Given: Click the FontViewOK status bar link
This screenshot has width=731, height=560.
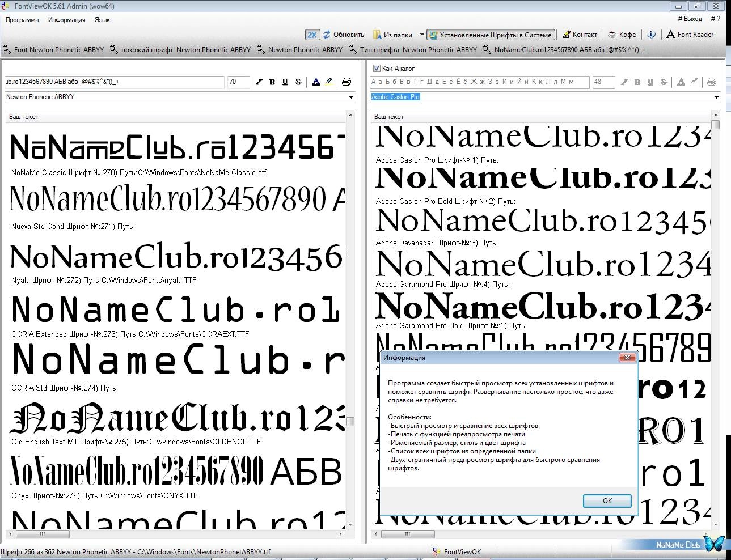Looking at the screenshot, I should (x=457, y=551).
